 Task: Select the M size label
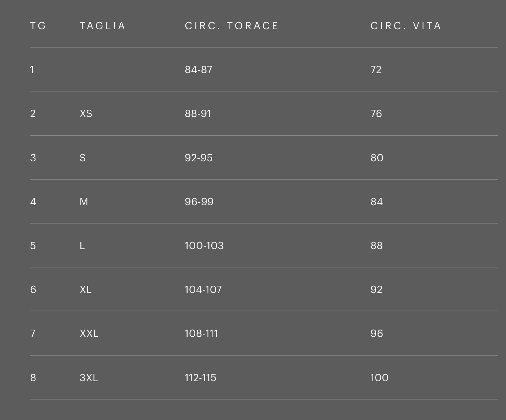(84, 202)
